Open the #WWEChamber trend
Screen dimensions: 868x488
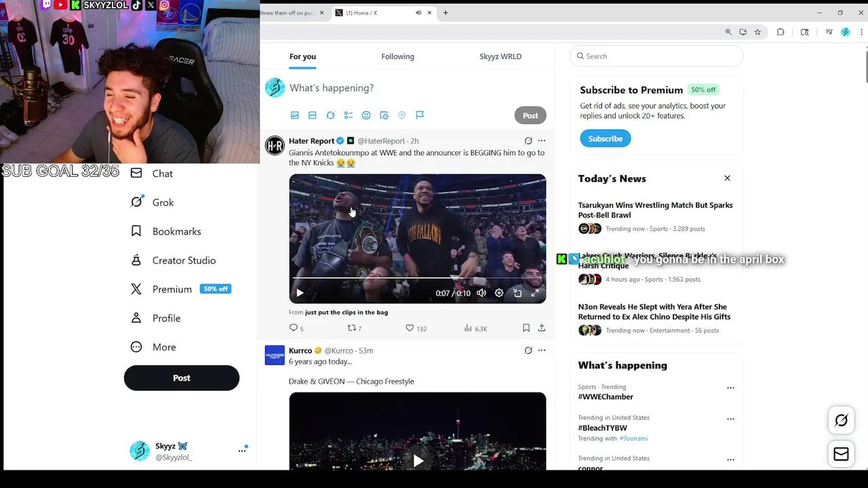(x=606, y=396)
